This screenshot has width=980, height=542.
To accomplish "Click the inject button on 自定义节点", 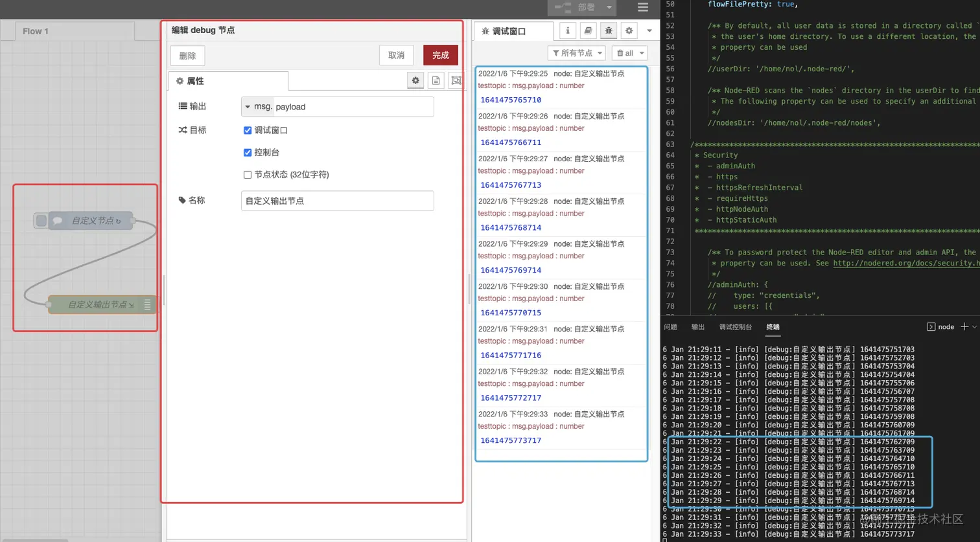I will point(41,221).
